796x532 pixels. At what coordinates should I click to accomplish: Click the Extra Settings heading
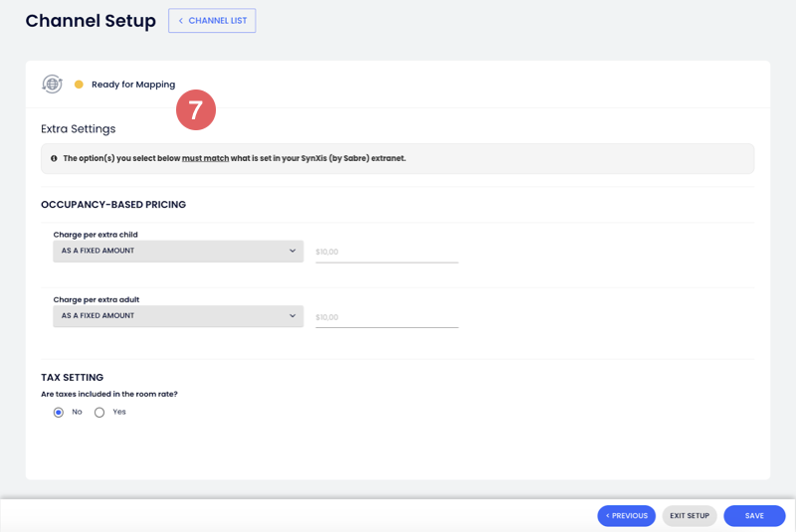[x=78, y=129]
